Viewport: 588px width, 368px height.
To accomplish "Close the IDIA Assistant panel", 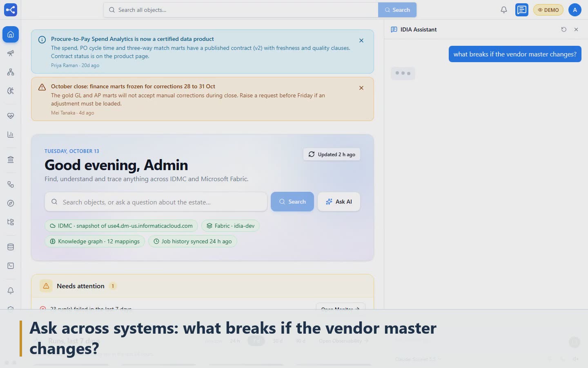I will click(576, 29).
